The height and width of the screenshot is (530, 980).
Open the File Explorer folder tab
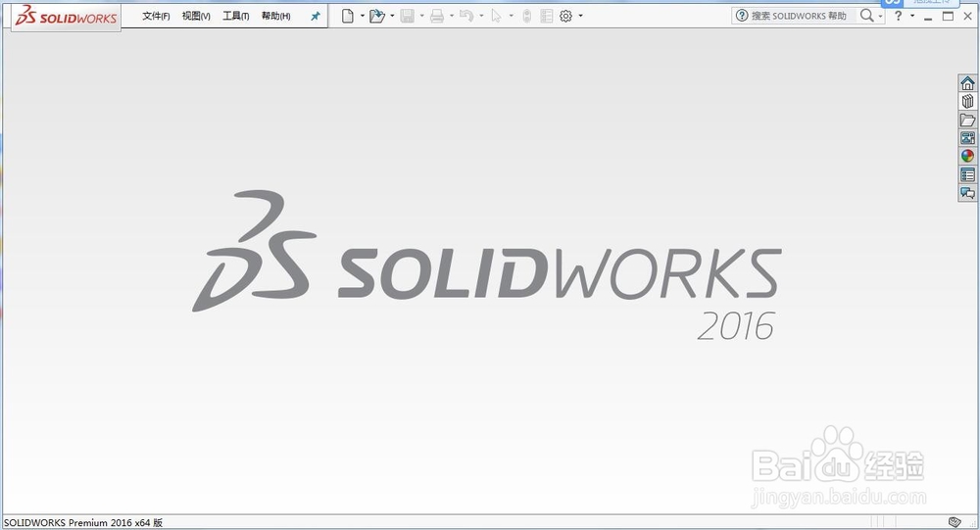[x=967, y=120]
